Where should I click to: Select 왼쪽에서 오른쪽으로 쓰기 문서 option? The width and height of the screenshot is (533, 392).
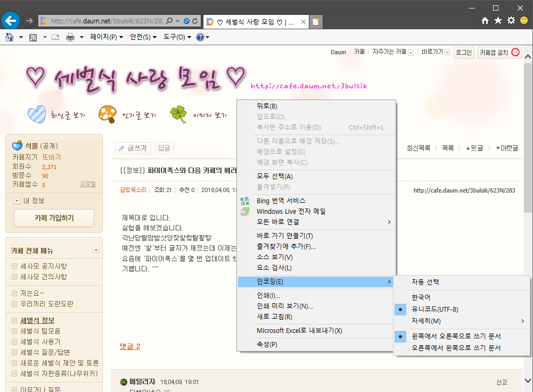point(456,336)
